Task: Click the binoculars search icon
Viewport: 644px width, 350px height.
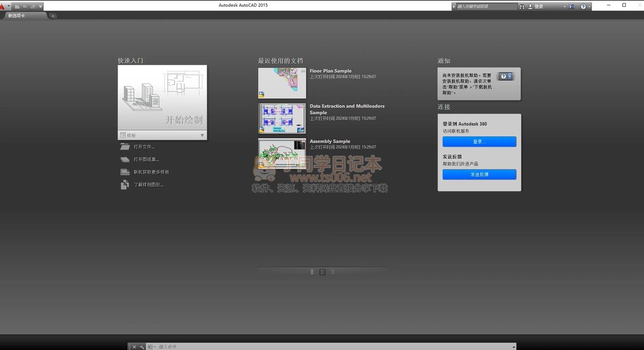Action: [522, 7]
